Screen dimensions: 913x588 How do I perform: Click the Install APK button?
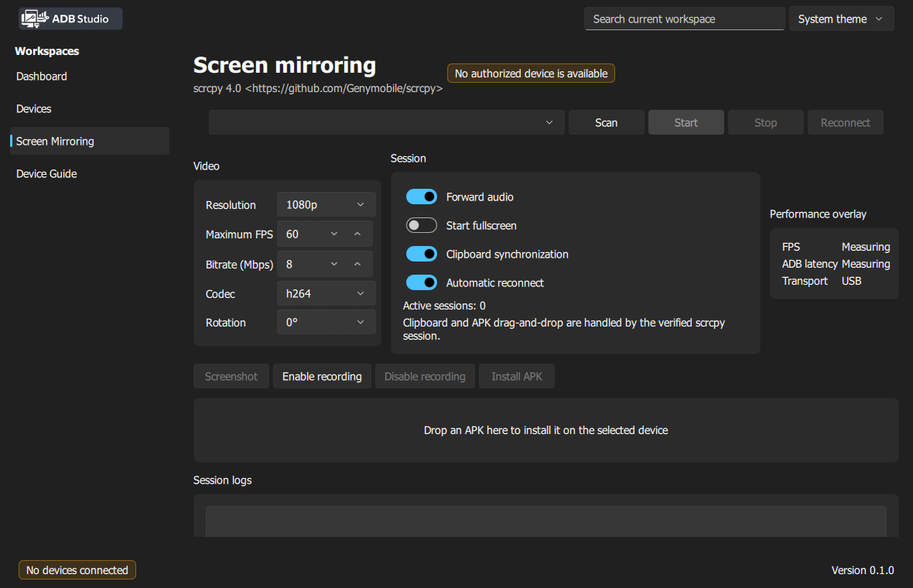coord(517,376)
